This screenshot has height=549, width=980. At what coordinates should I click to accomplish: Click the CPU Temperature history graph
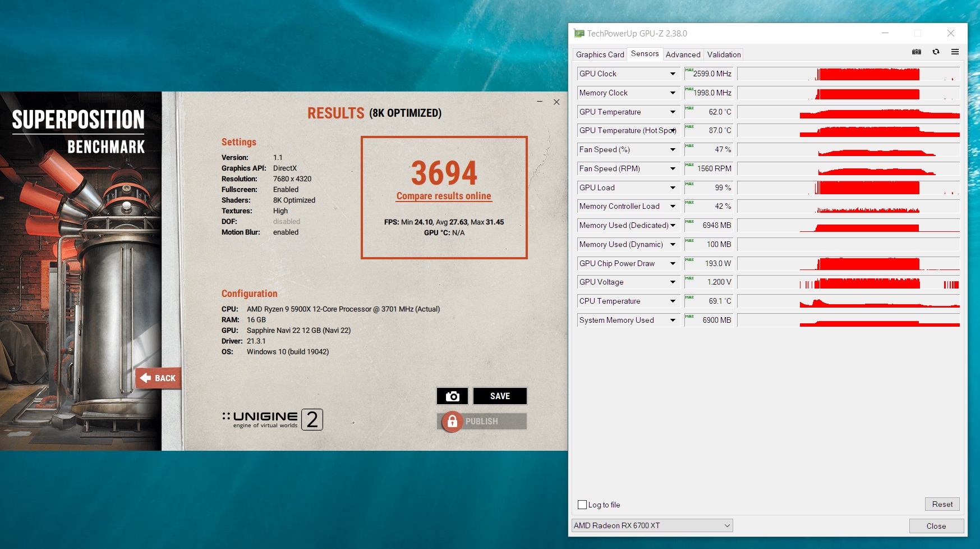click(848, 301)
